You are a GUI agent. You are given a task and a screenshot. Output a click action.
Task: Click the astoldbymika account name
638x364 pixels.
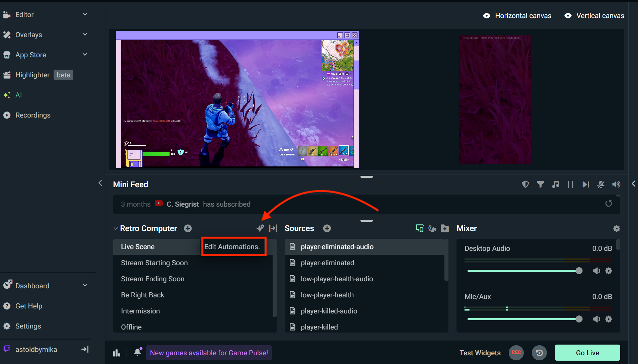(x=36, y=350)
